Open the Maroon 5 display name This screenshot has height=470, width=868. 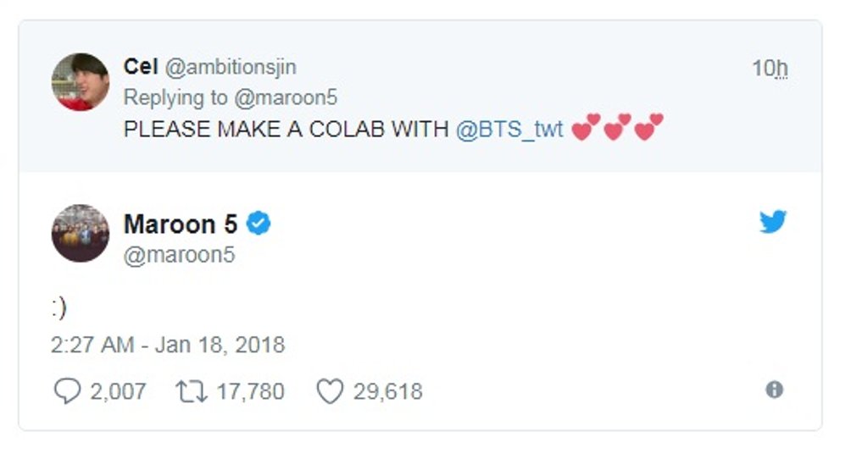[x=181, y=224]
